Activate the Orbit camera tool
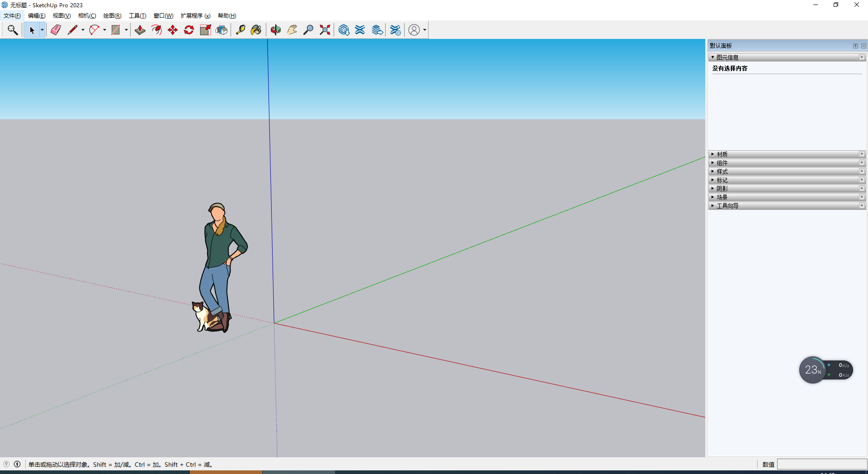Image resolution: width=868 pixels, height=474 pixels. point(276,30)
